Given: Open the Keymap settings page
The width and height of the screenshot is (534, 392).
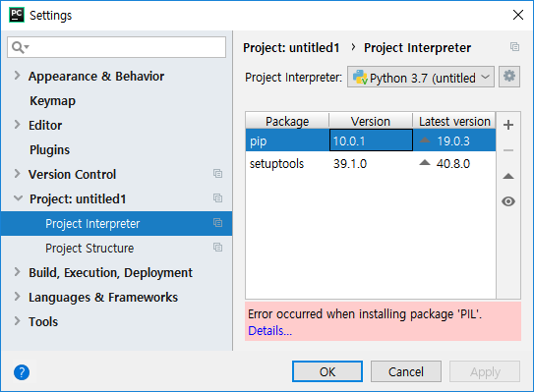Looking at the screenshot, I should [x=52, y=101].
